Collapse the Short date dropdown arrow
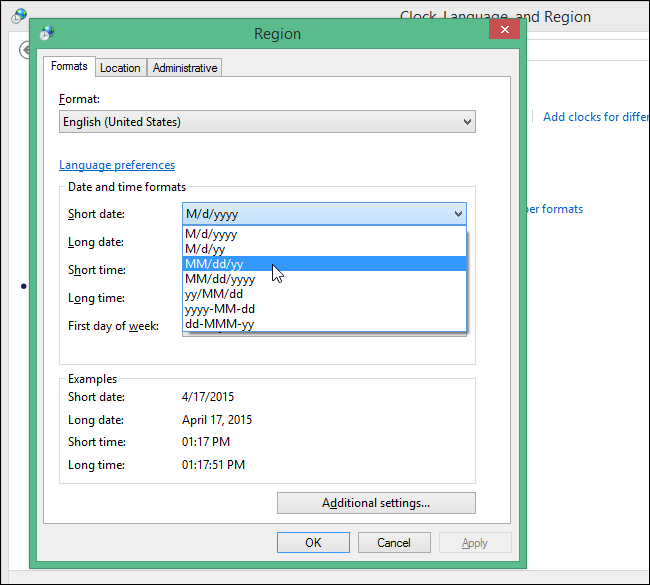 tap(458, 214)
